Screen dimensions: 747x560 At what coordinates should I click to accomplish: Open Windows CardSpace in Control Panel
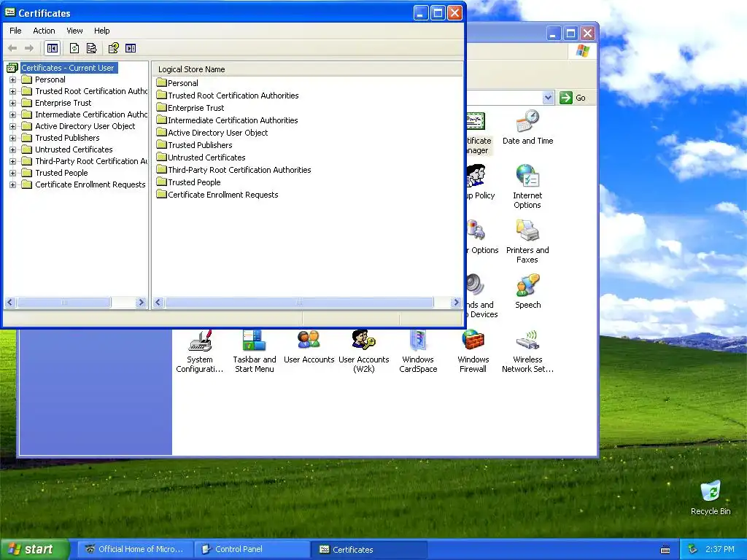[x=418, y=351]
